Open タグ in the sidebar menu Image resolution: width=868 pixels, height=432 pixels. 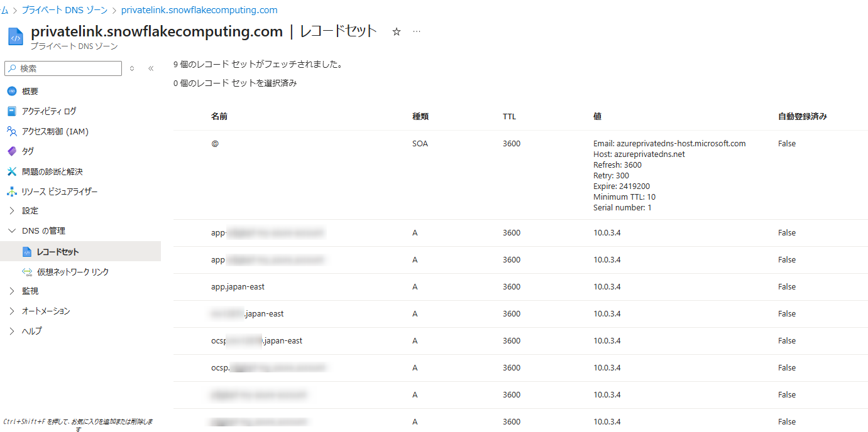pos(28,151)
